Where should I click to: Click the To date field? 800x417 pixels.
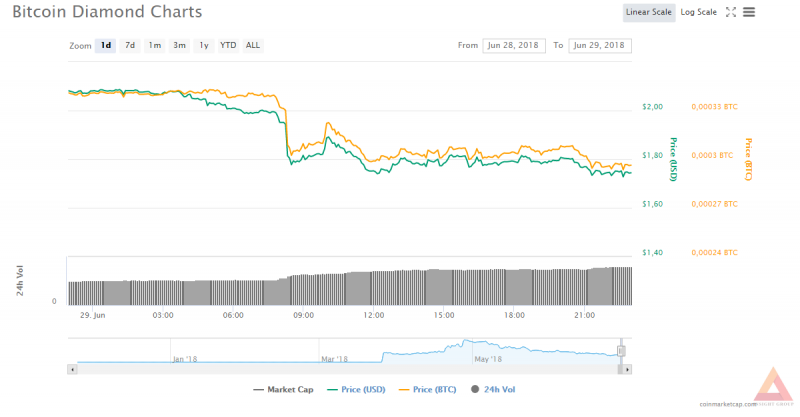click(599, 45)
